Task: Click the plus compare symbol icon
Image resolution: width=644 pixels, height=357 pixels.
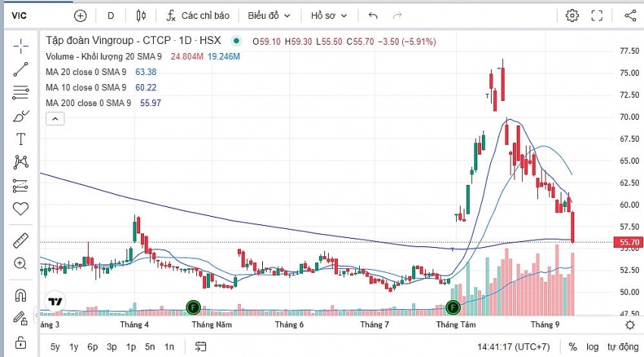Action: click(x=80, y=16)
